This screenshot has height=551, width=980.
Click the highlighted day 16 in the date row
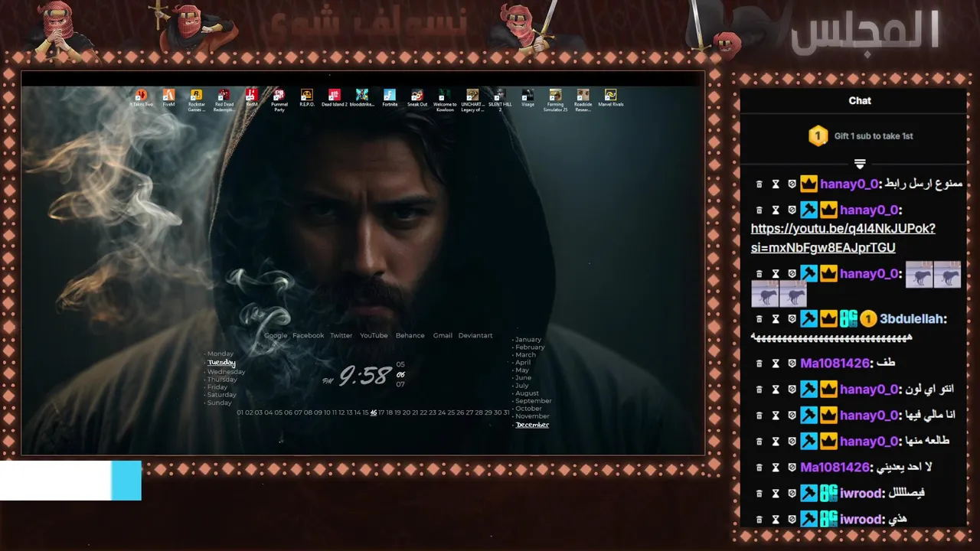click(x=374, y=412)
